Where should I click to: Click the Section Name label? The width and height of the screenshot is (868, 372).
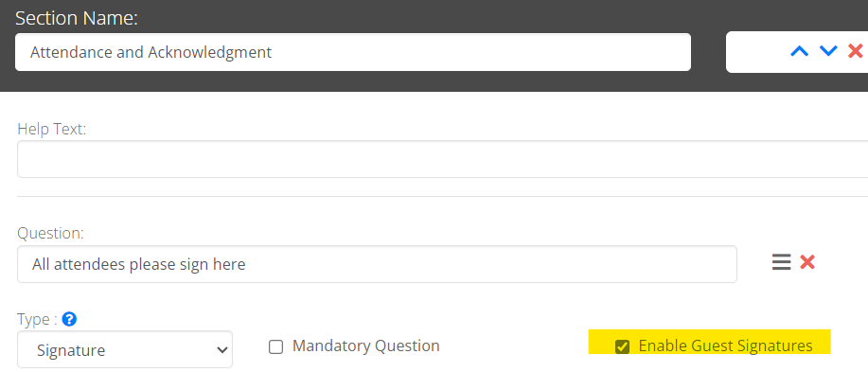click(x=77, y=18)
